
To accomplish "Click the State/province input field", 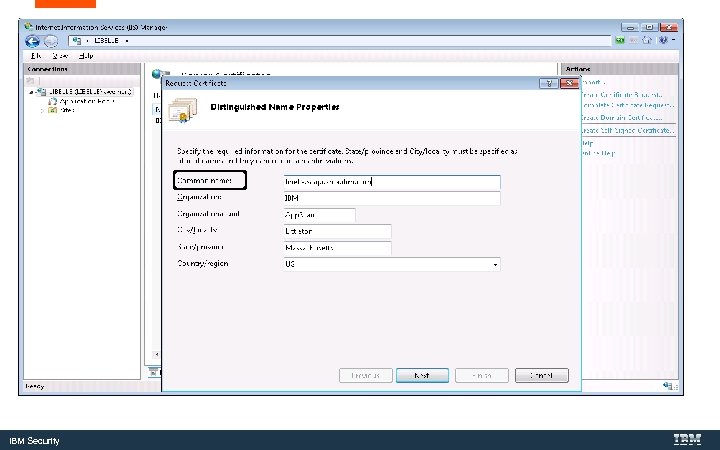I will (x=338, y=248).
